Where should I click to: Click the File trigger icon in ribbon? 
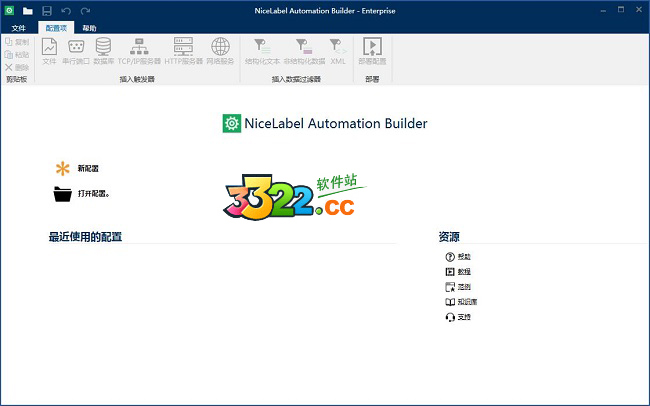49,50
